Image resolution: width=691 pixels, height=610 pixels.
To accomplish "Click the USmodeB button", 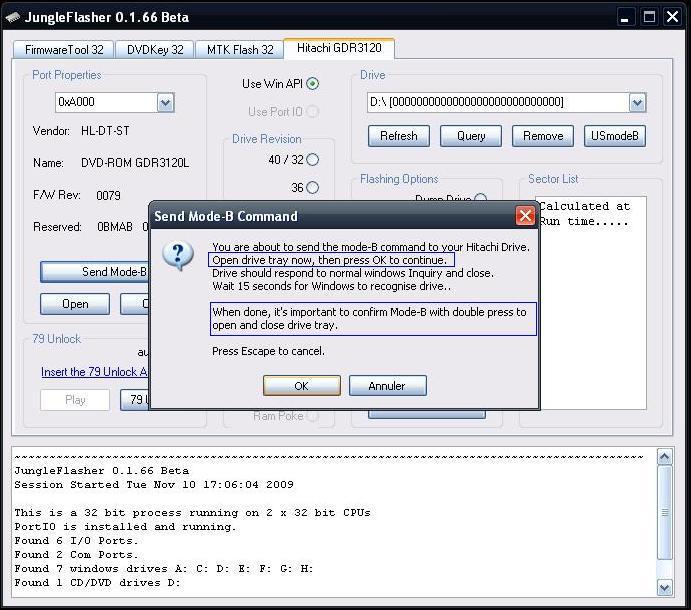I will (x=615, y=136).
